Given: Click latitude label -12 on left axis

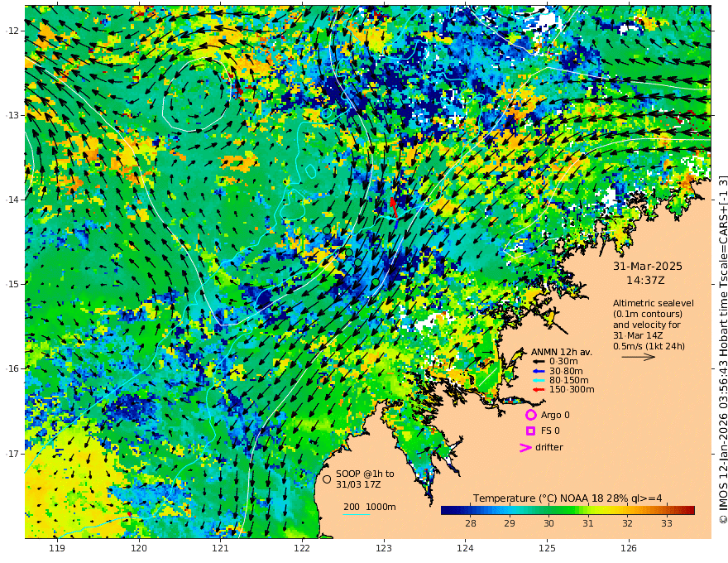Looking at the screenshot, I should tap(12, 31).
